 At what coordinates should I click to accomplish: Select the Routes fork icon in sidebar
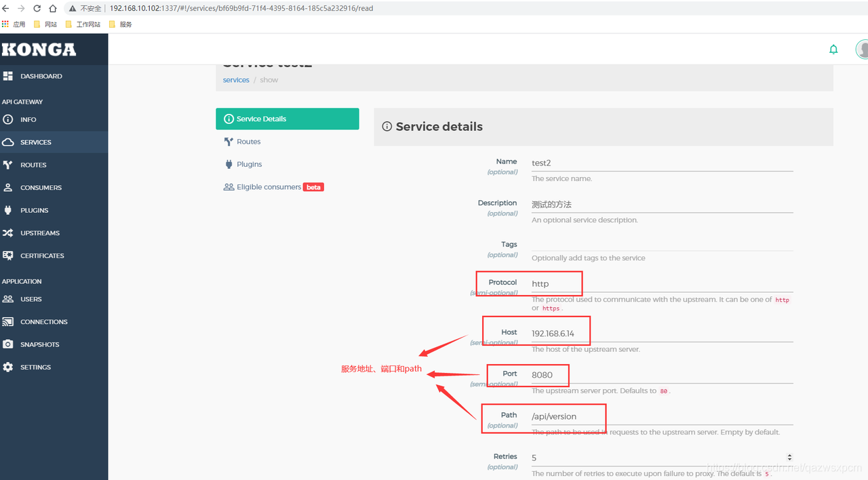pyautogui.click(x=8, y=165)
